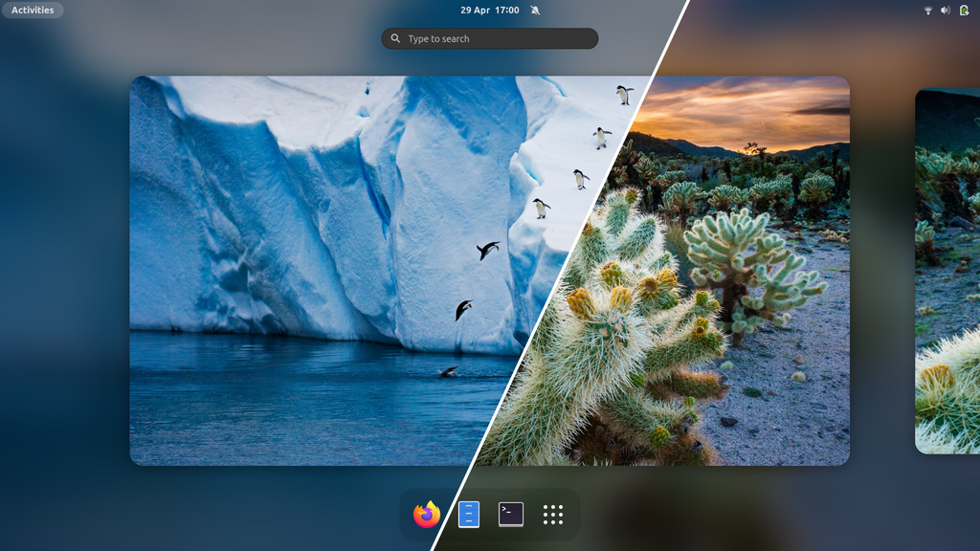
Task: Open the Files manager from the dock
Action: (469, 515)
